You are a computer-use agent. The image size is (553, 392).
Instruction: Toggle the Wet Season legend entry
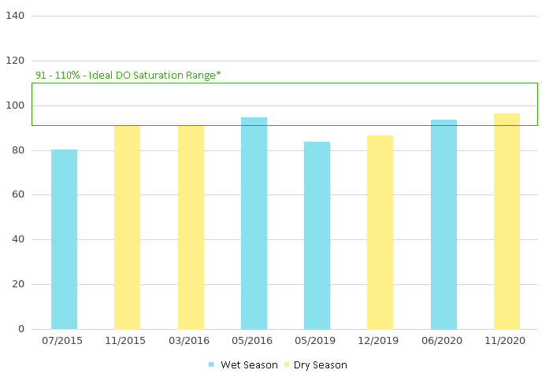click(x=248, y=365)
